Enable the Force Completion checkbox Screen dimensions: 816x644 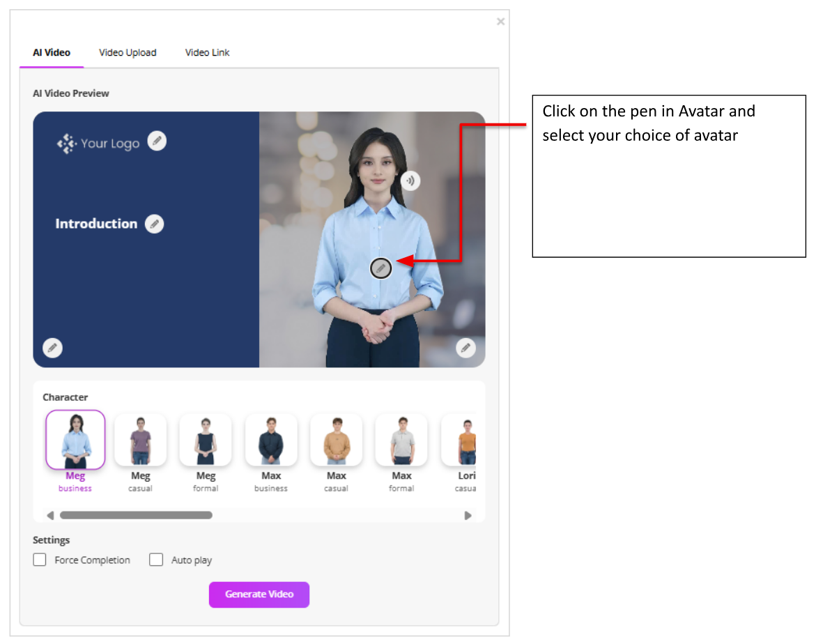click(x=40, y=560)
